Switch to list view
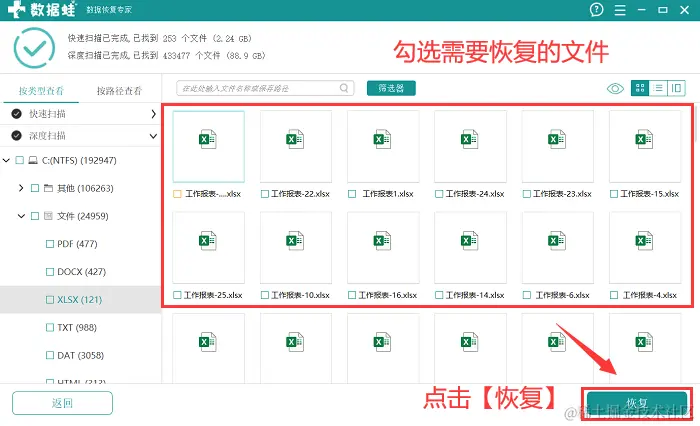 click(x=658, y=88)
